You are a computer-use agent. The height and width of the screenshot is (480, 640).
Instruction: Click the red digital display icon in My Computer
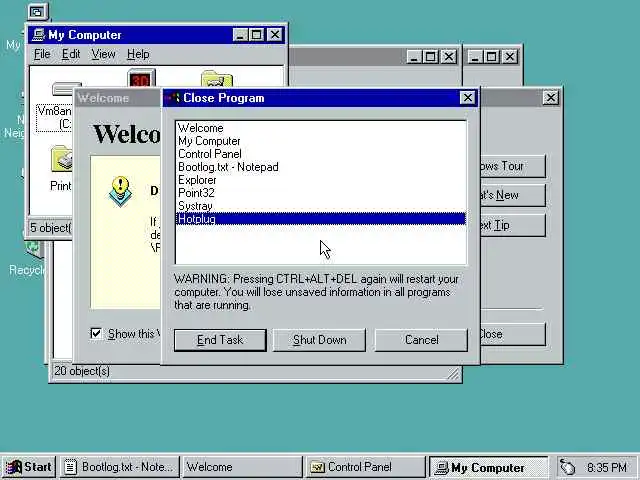point(141,78)
